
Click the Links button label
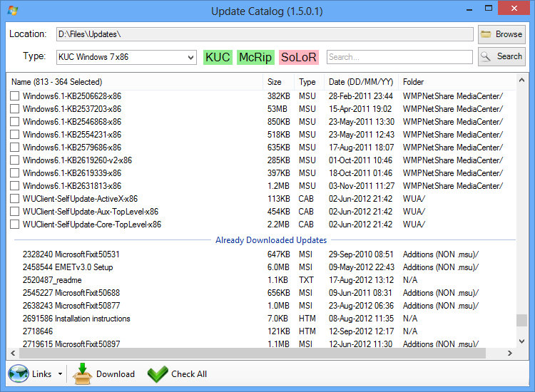pos(41,374)
